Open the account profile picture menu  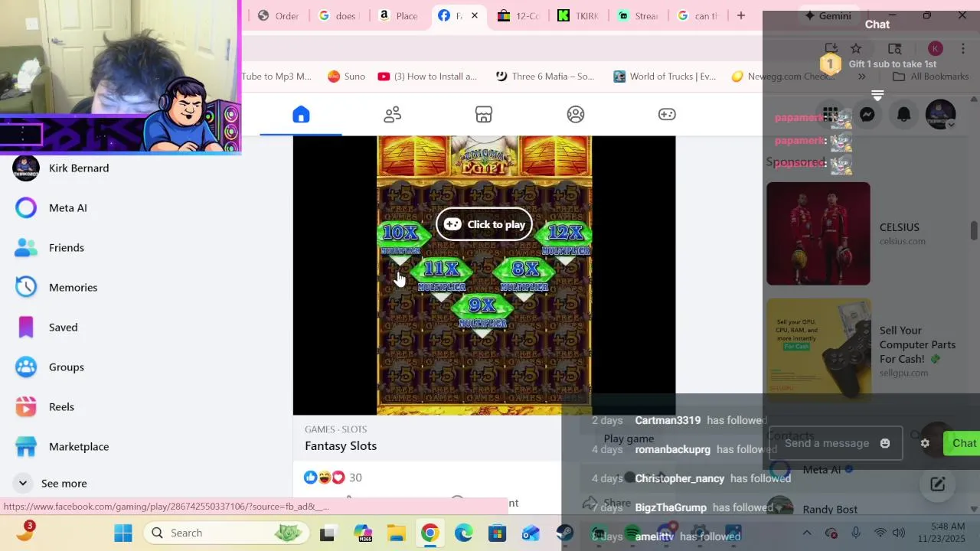point(940,115)
